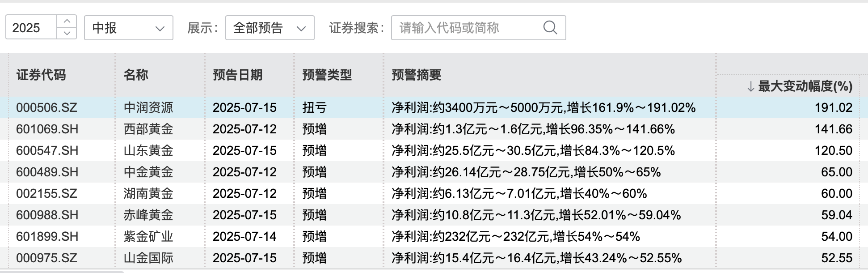Select the 山东黄金 stock name

pyautogui.click(x=148, y=150)
